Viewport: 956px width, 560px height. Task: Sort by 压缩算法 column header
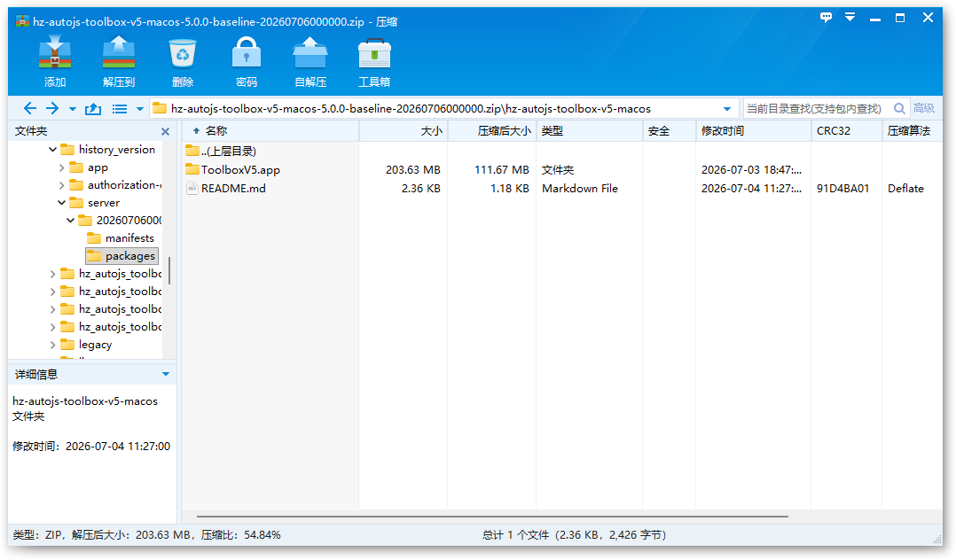coord(912,131)
